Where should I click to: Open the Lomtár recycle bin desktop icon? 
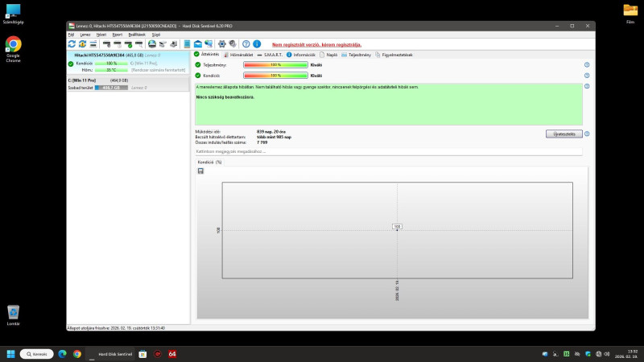tap(13, 315)
